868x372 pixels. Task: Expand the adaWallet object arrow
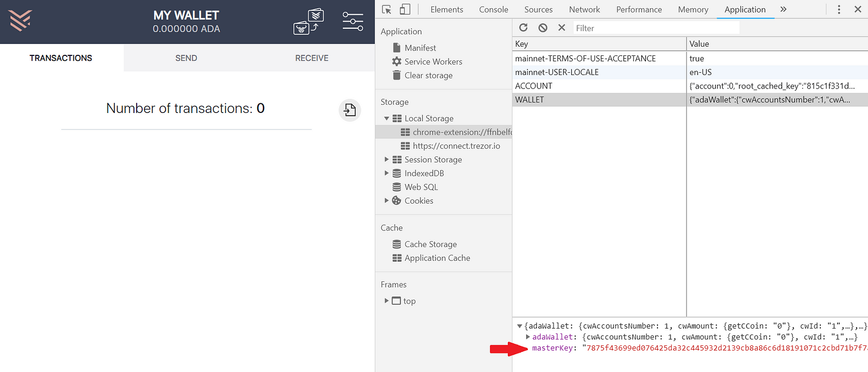(x=527, y=337)
